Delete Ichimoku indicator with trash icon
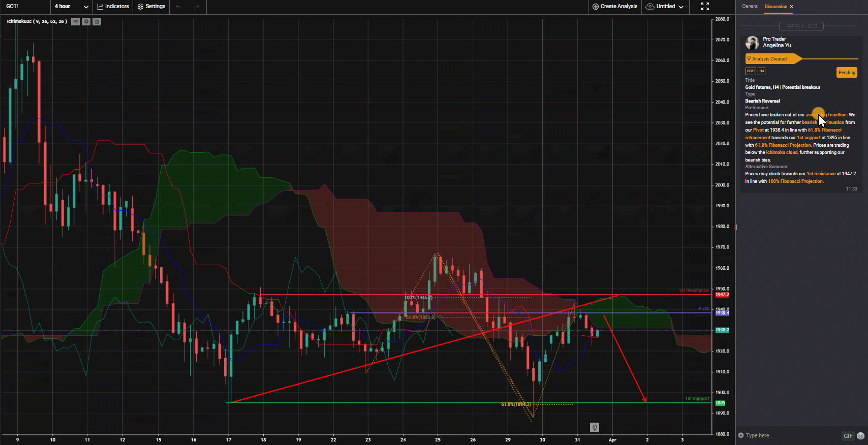Screen dimensions: 868x445 coord(97,21)
